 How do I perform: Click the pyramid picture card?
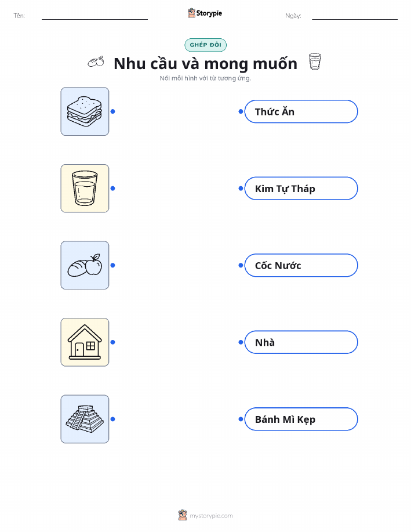click(85, 419)
